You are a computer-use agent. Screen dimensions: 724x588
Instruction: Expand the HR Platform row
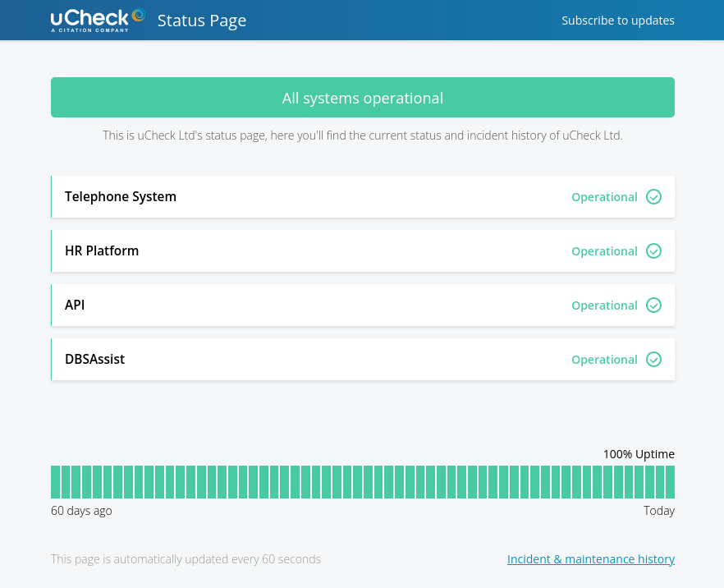pyautogui.click(x=102, y=251)
